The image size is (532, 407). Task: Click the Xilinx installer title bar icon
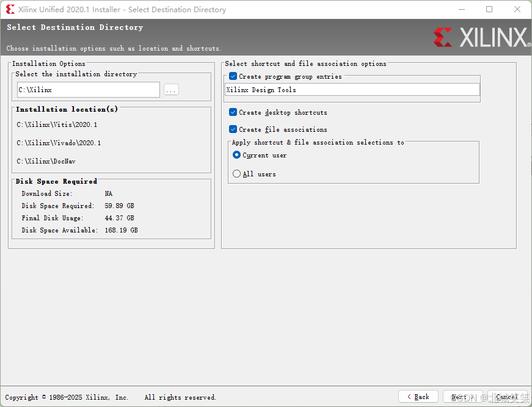pyautogui.click(x=10, y=9)
